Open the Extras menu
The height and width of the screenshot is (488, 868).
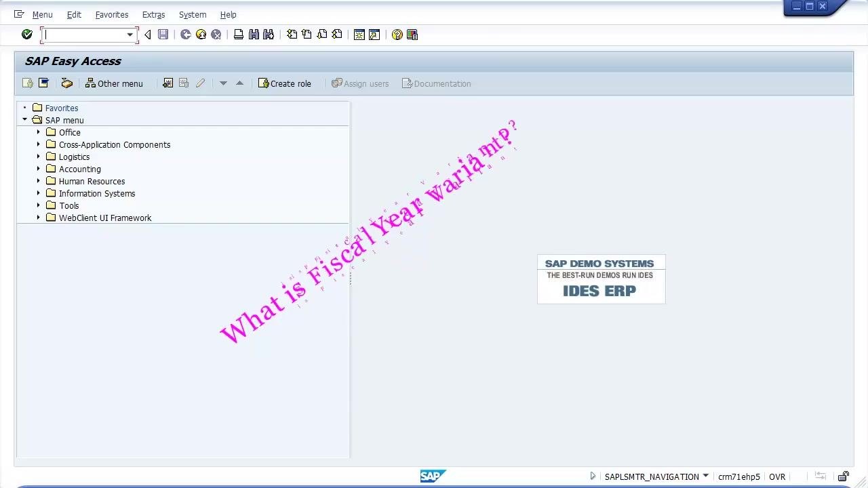click(x=154, y=14)
